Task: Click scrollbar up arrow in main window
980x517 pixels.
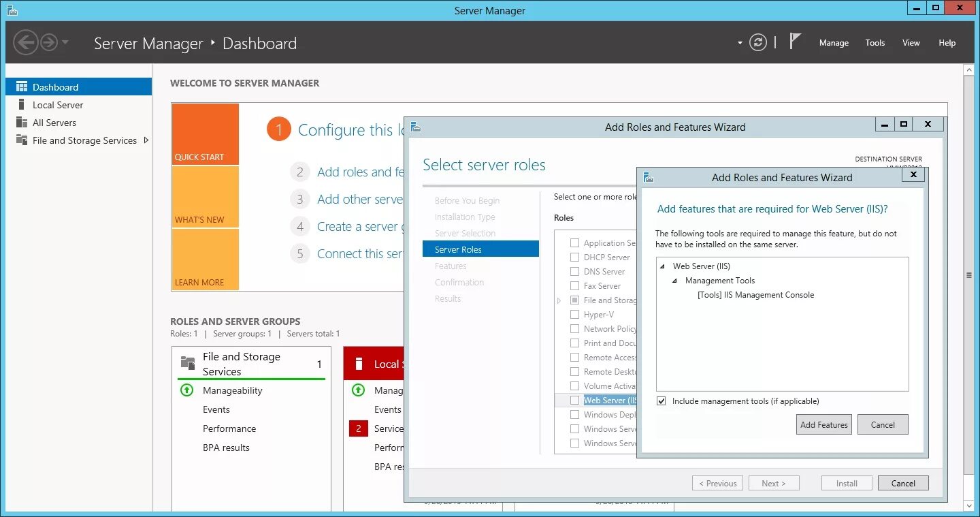Action: (969, 69)
